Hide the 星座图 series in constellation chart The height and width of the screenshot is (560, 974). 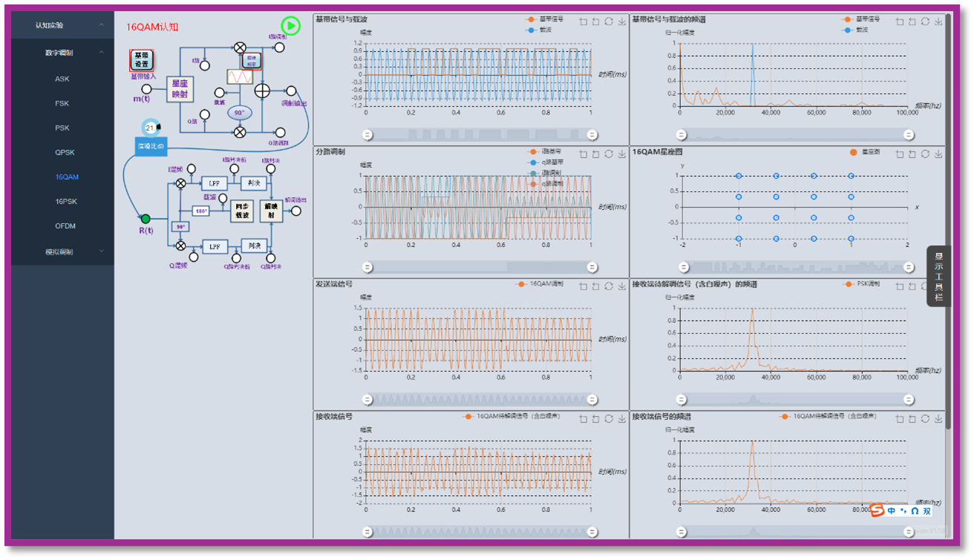[x=863, y=152]
